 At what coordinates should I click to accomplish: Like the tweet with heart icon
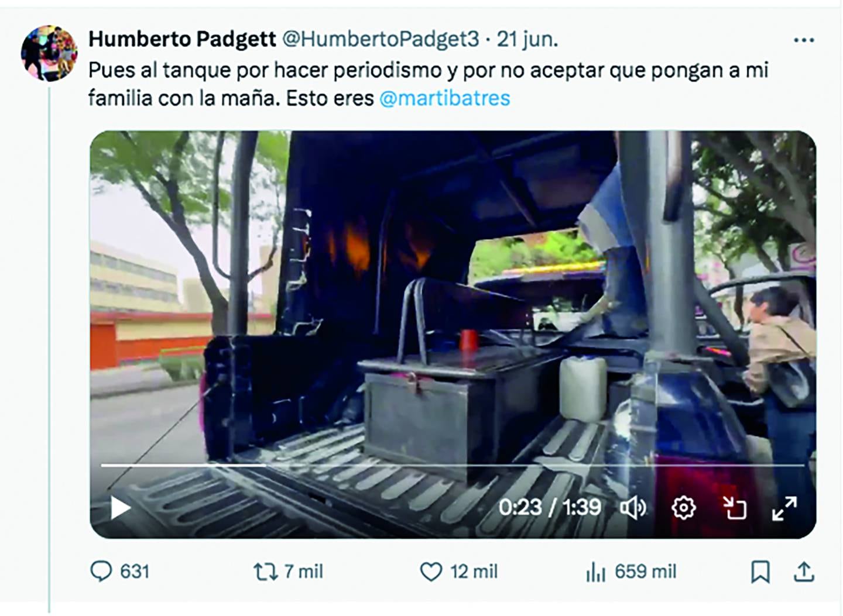coord(431,572)
